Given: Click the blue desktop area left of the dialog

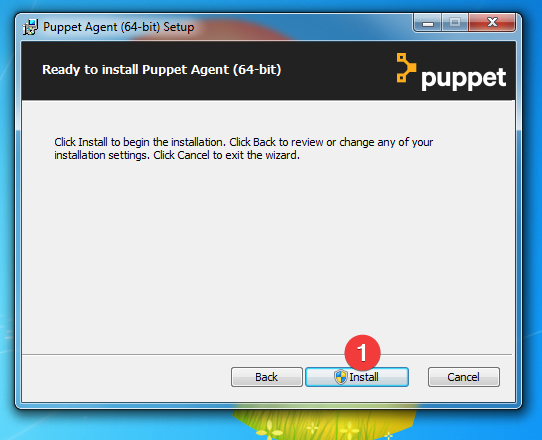Looking at the screenshot, I should 7,221.
